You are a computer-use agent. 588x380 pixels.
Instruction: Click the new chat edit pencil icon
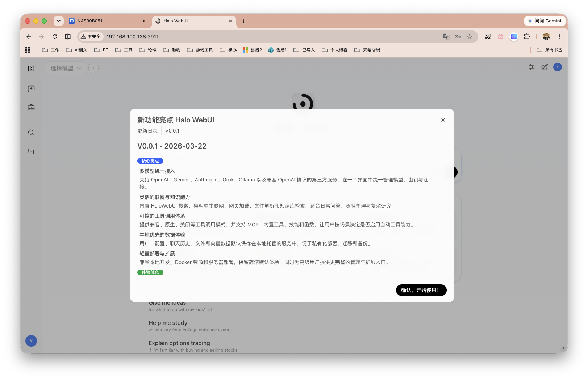545,67
